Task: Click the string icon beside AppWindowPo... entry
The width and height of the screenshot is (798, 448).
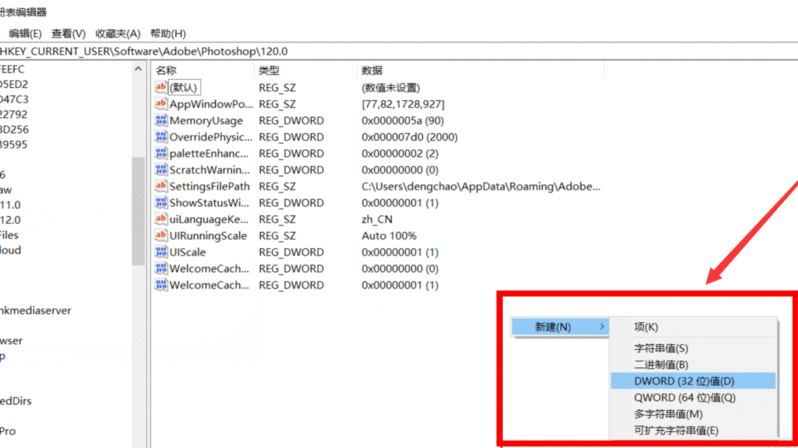Action: point(160,104)
